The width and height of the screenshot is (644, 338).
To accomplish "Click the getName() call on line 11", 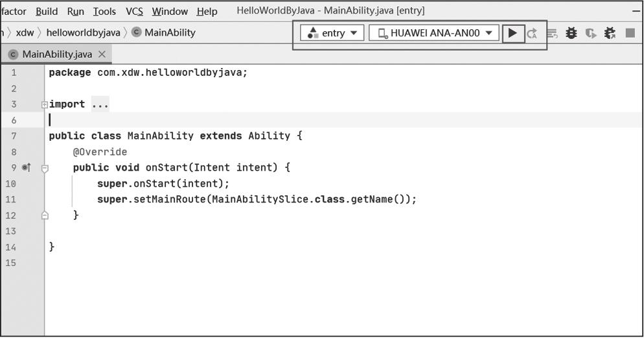I will [x=378, y=199].
